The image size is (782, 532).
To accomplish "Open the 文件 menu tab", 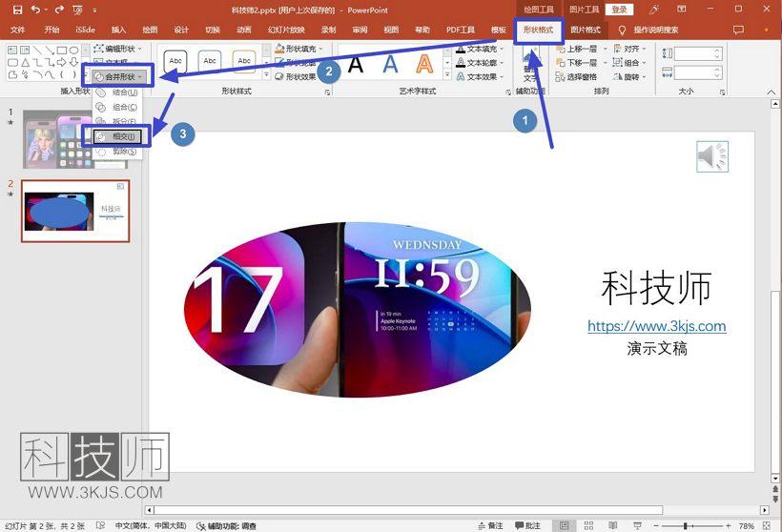I will [x=17, y=30].
